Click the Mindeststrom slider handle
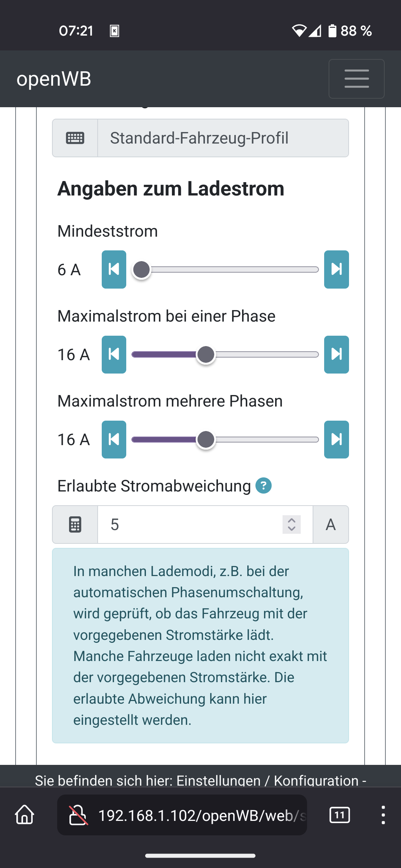Image resolution: width=401 pixels, height=868 pixels. pos(141,270)
